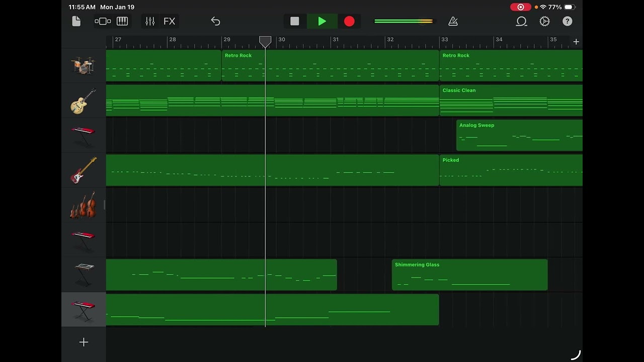Select the string ensemble track header
The height and width of the screenshot is (362, 644).
(84, 205)
